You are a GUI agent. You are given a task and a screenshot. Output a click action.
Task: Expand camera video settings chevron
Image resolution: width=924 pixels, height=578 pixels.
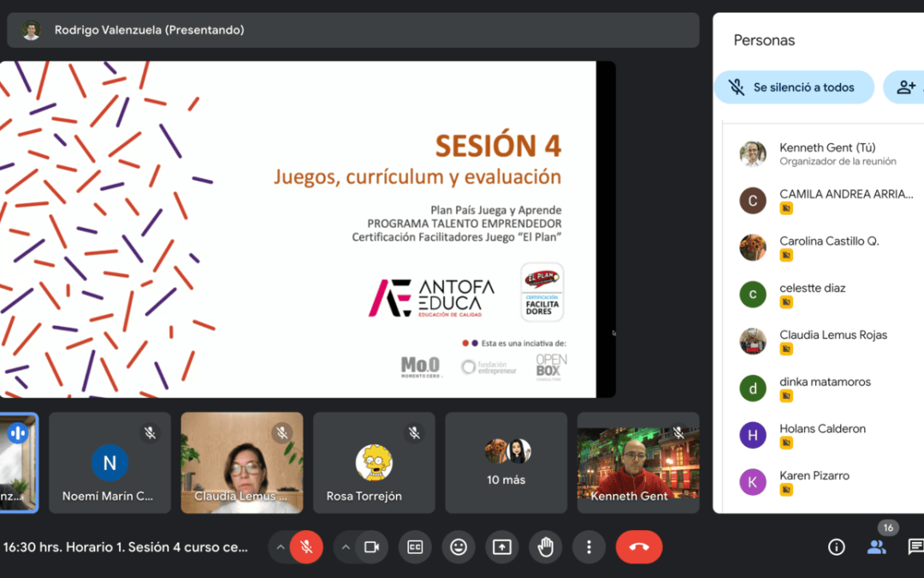point(346,547)
